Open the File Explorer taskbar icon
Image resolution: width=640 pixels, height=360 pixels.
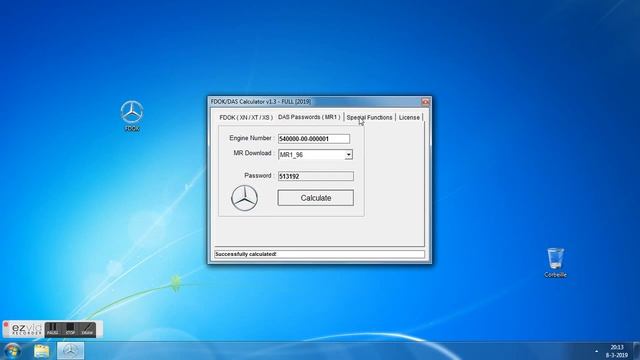coord(41,351)
